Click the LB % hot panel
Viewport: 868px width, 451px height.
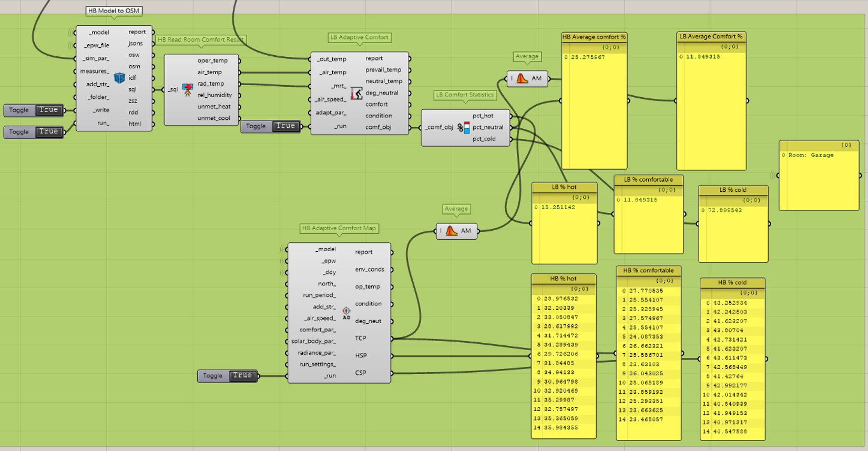(564, 231)
